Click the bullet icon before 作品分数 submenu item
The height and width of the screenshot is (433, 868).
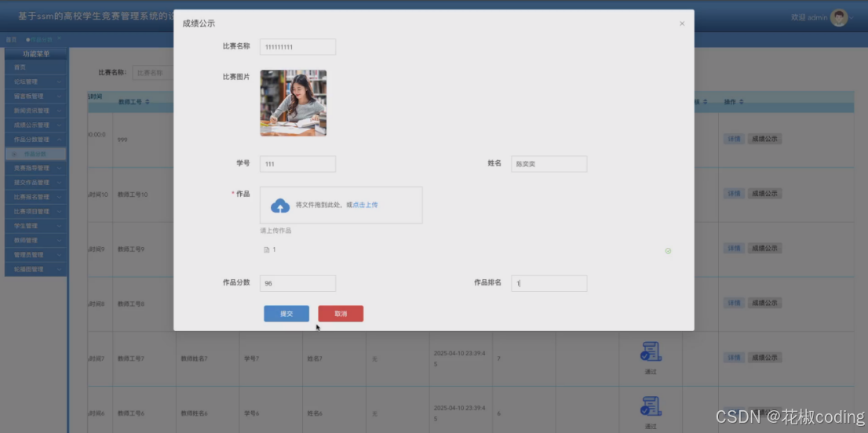14,154
